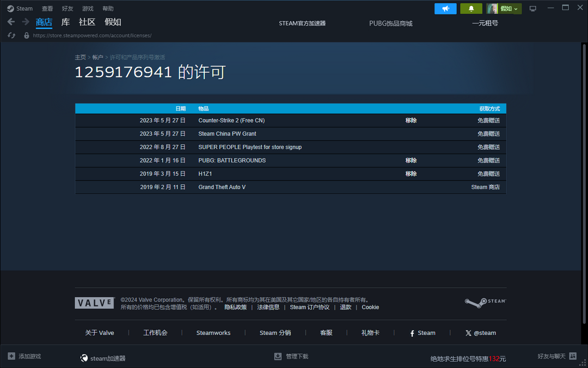Click the 2019 年 2 月 11 日 date
588x368 pixels.
coord(163,187)
